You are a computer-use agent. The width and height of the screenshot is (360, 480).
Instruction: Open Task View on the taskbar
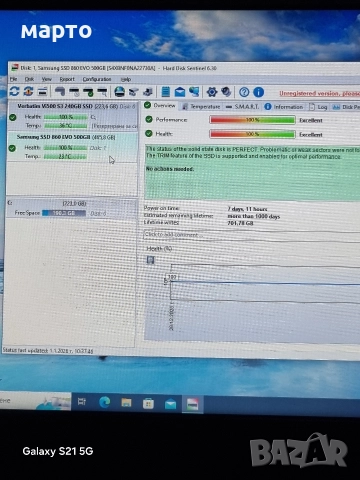(82, 402)
